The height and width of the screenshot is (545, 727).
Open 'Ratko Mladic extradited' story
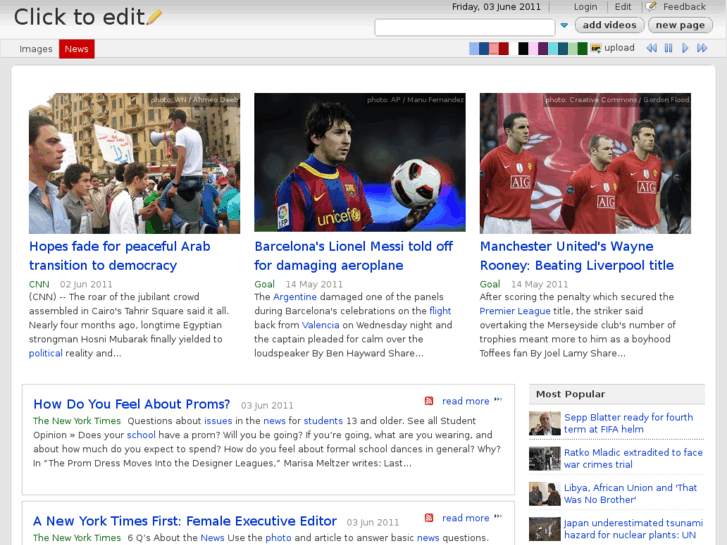click(633, 458)
